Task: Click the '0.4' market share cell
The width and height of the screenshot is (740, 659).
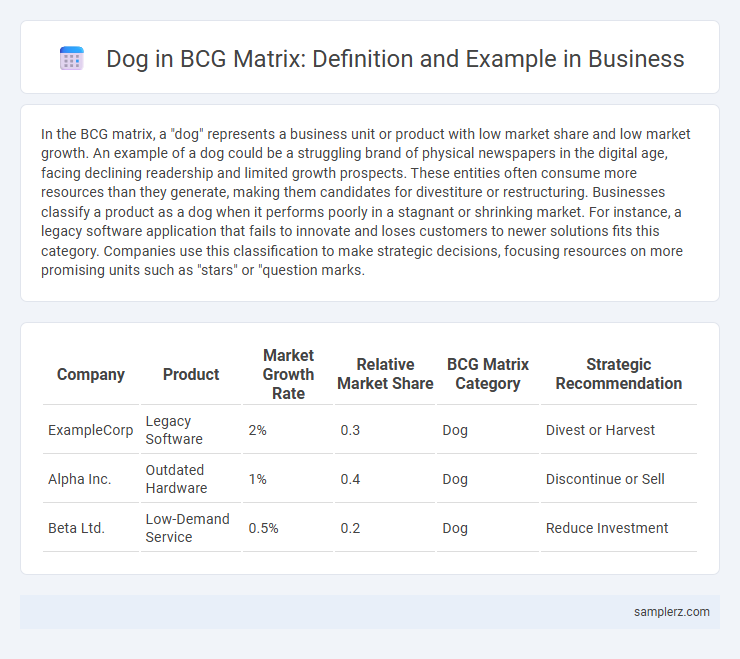Action: (x=385, y=479)
